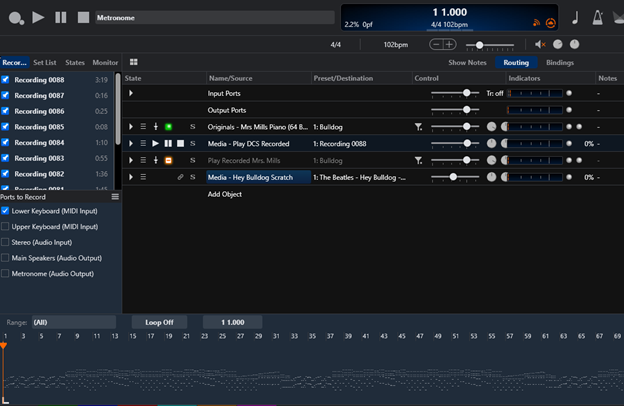
Task: Adjust the Hey Bulldog Scratch volume slider
Action: point(455,177)
